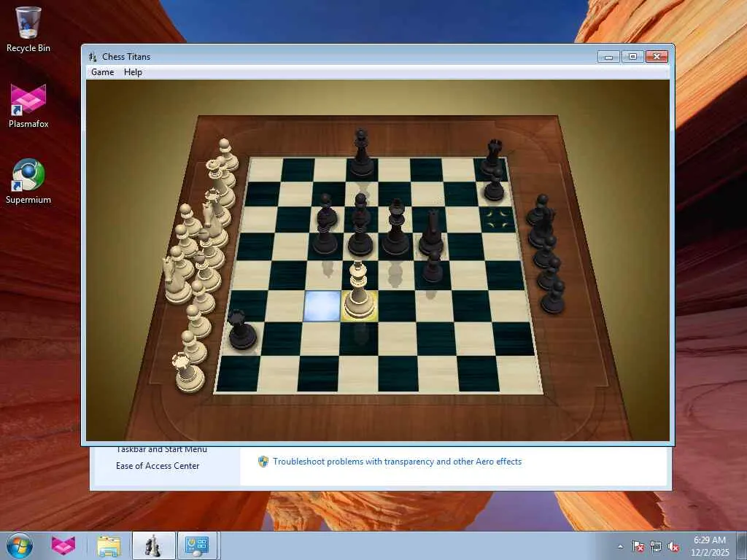Open Windows Explorer from the taskbar

click(109, 545)
